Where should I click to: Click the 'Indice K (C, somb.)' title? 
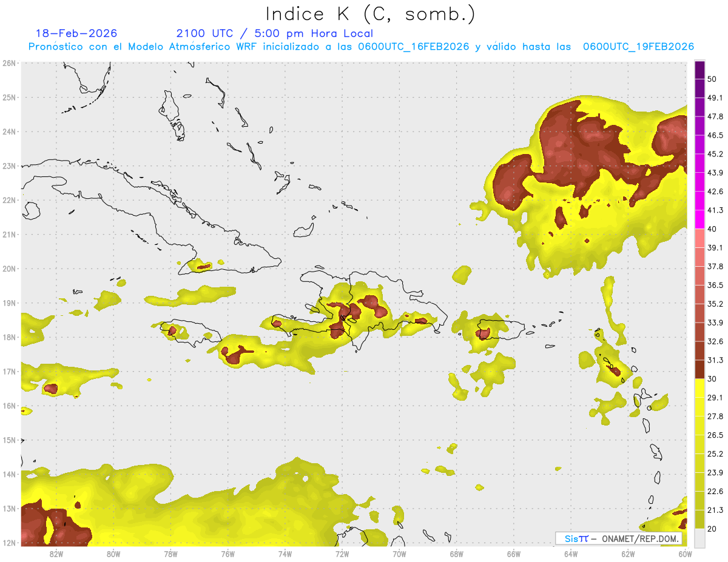[x=370, y=14]
